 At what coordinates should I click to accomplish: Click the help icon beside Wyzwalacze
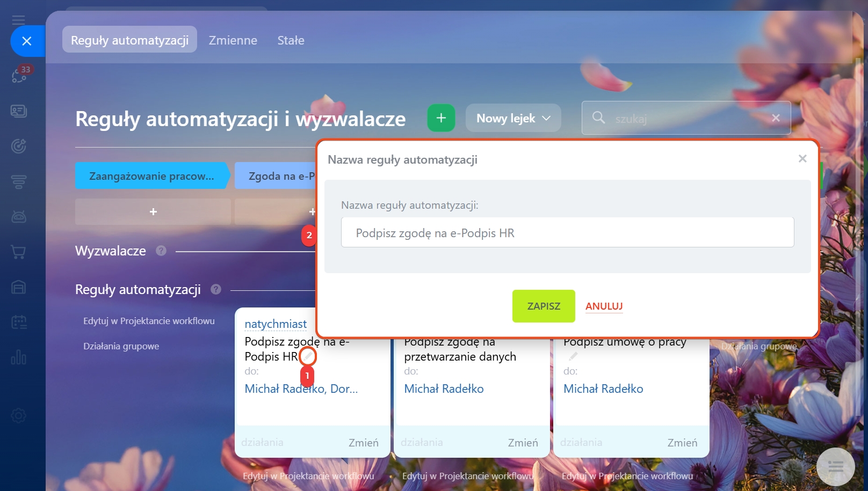[161, 251]
